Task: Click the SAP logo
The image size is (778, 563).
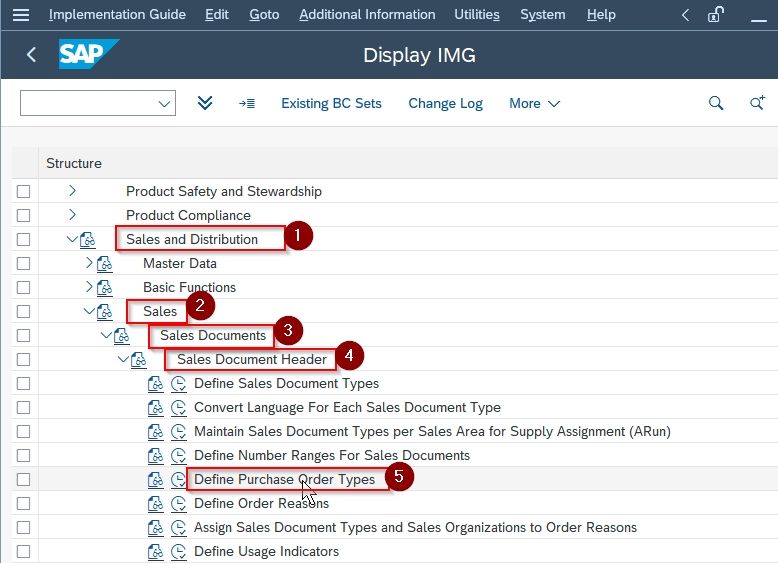Action: [88, 54]
